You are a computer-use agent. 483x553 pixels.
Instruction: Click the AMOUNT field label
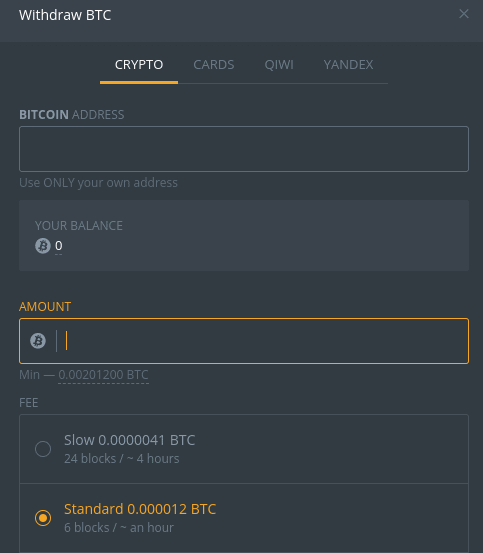45,306
